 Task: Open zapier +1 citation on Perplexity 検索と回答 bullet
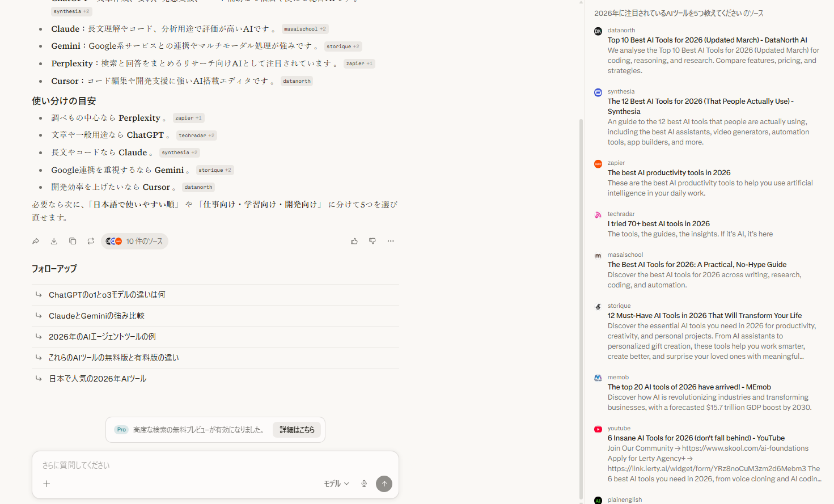(359, 63)
